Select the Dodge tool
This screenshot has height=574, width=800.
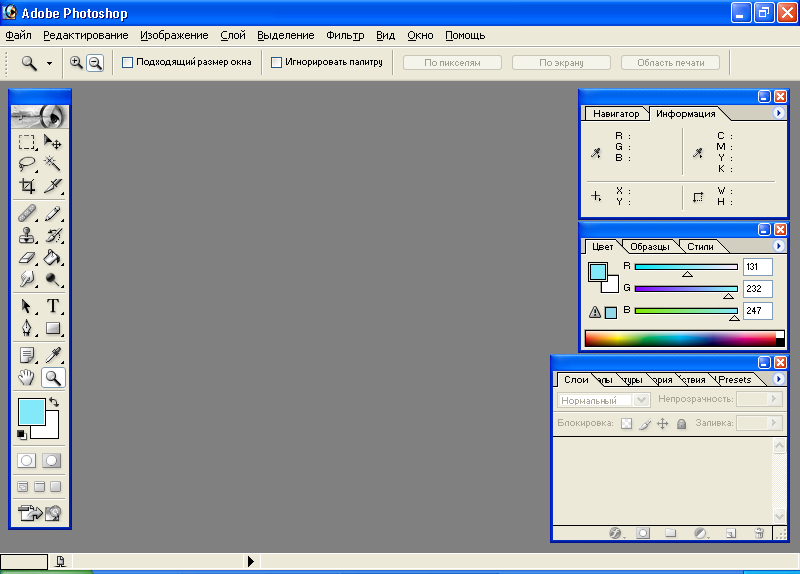(53, 279)
